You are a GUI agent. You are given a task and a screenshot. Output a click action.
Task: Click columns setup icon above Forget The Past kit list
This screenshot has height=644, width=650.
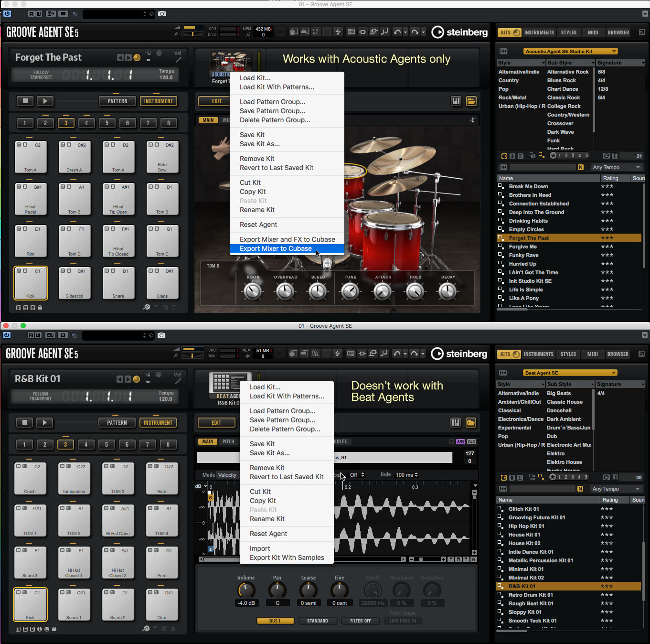click(615, 156)
